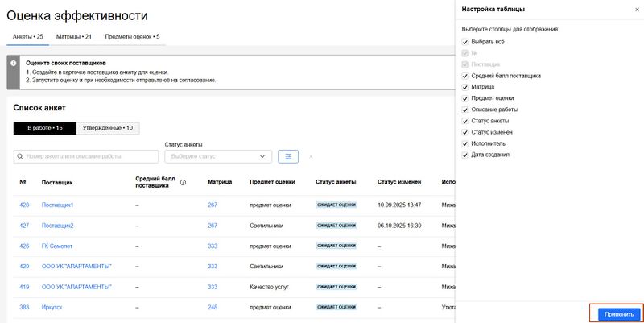Viewport: 644px width, 323px height.
Task: Select the 'В работе' list filter
Action: 45,128
